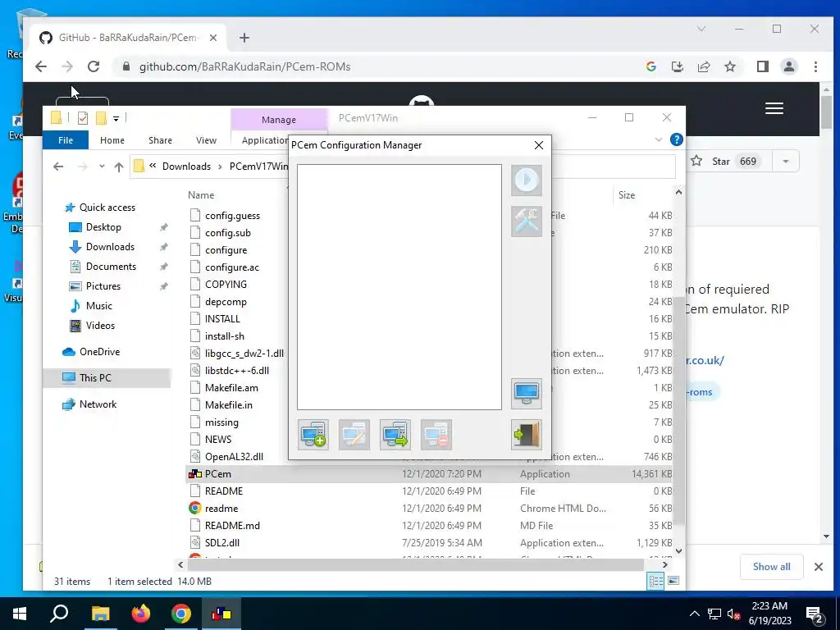Open recent locations dropdown in Explorer
Screen dimensions: 840x630
[102, 167]
